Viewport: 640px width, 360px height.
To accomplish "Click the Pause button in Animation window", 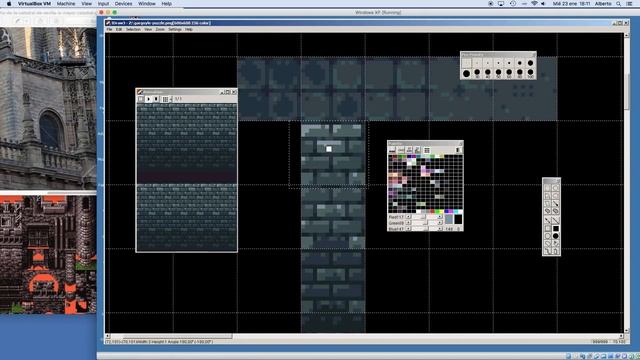I will (x=141, y=99).
